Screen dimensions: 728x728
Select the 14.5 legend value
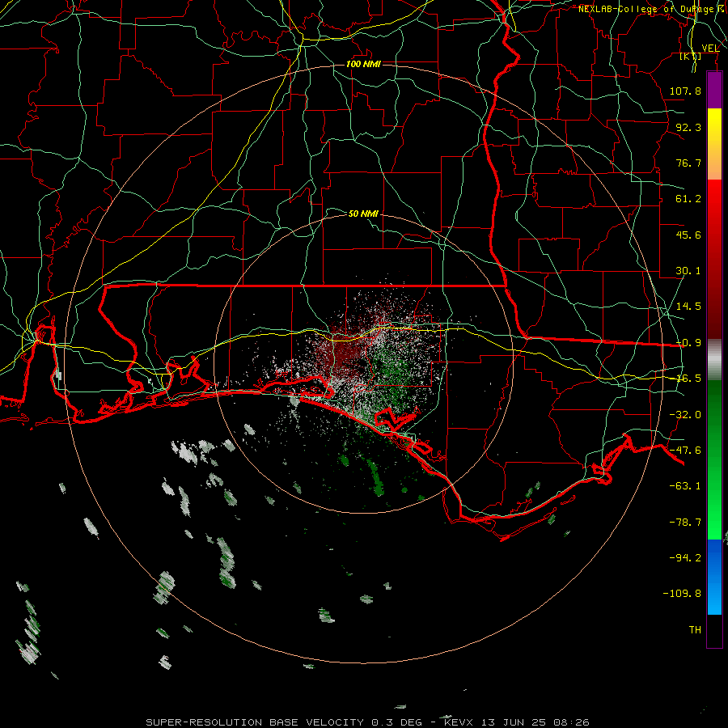click(688, 307)
